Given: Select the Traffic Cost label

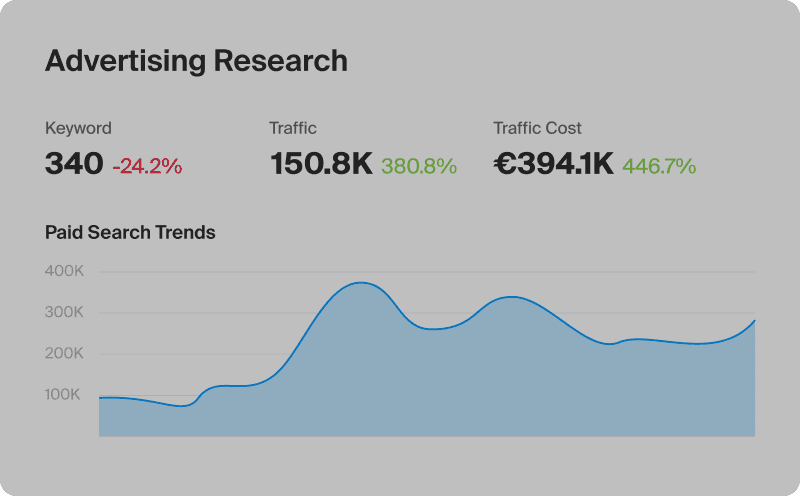Looking at the screenshot, I should click(537, 128).
